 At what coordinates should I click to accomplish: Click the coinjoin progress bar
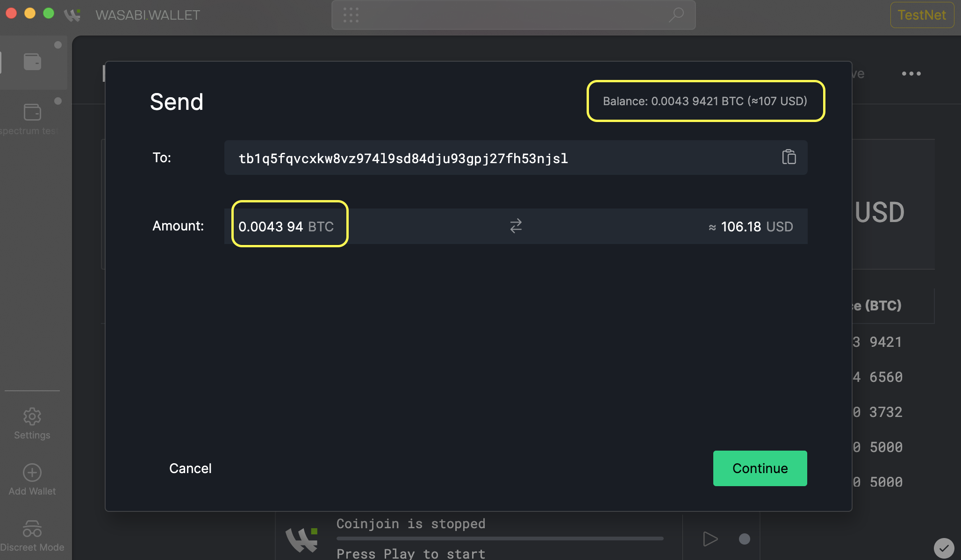click(x=500, y=538)
